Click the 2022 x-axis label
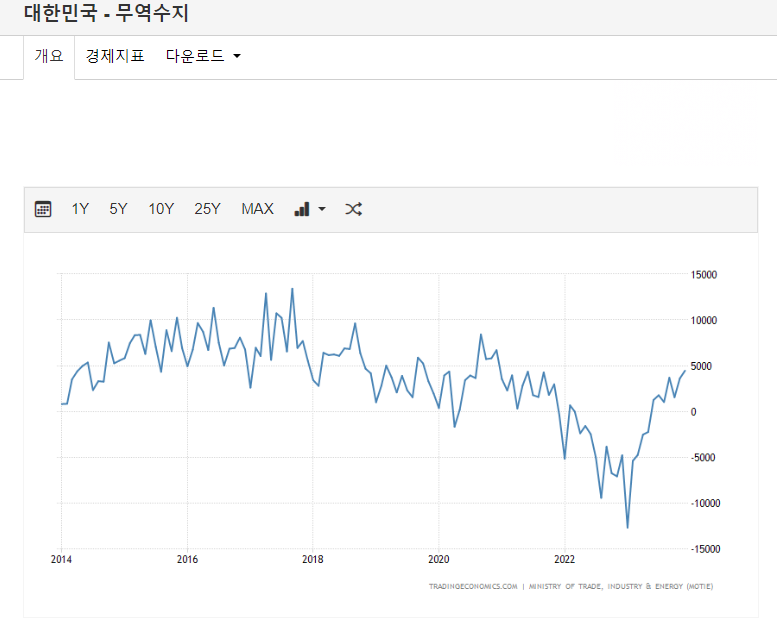 click(564, 559)
